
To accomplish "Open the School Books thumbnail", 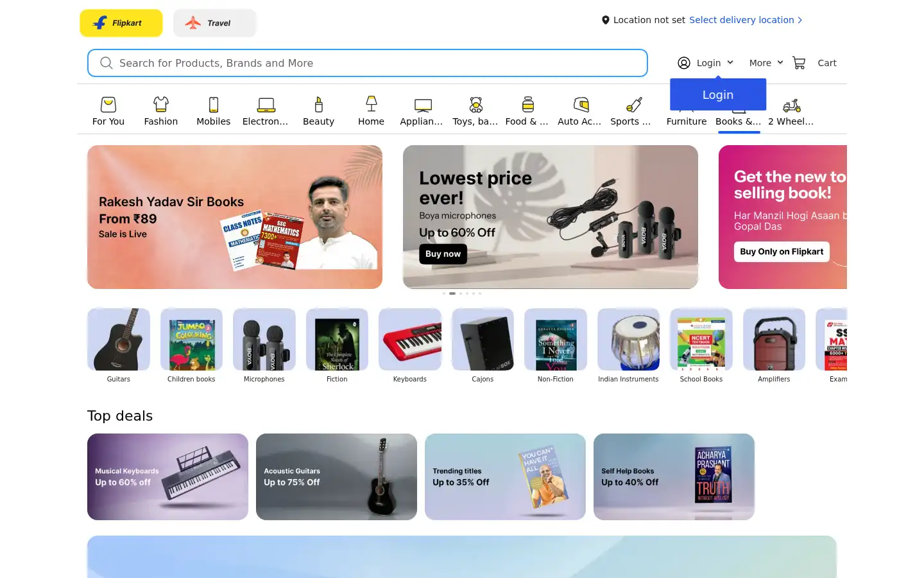I will 701,339.
